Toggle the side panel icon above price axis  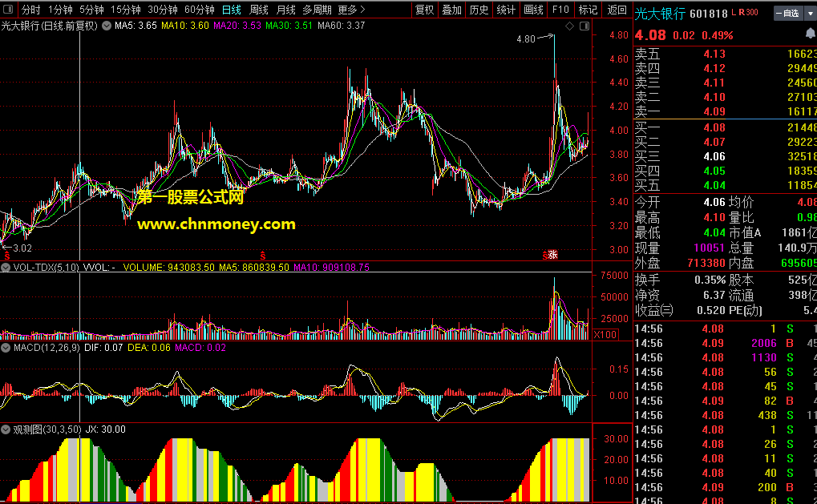coord(584,26)
